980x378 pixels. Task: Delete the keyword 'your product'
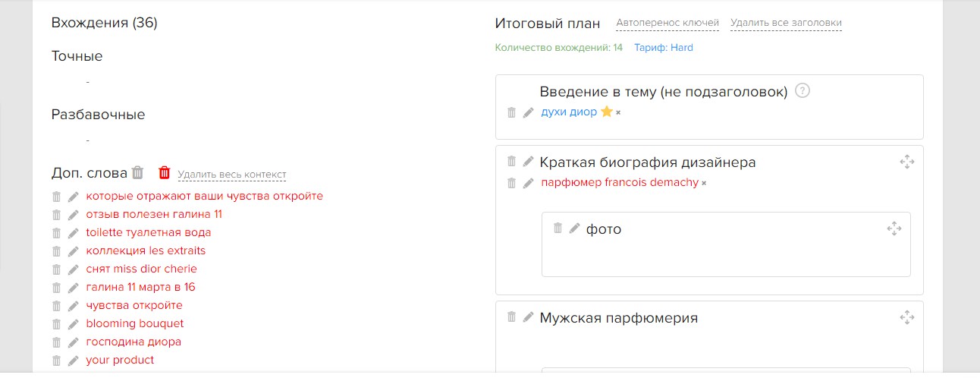pyautogui.click(x=56, y=361)
